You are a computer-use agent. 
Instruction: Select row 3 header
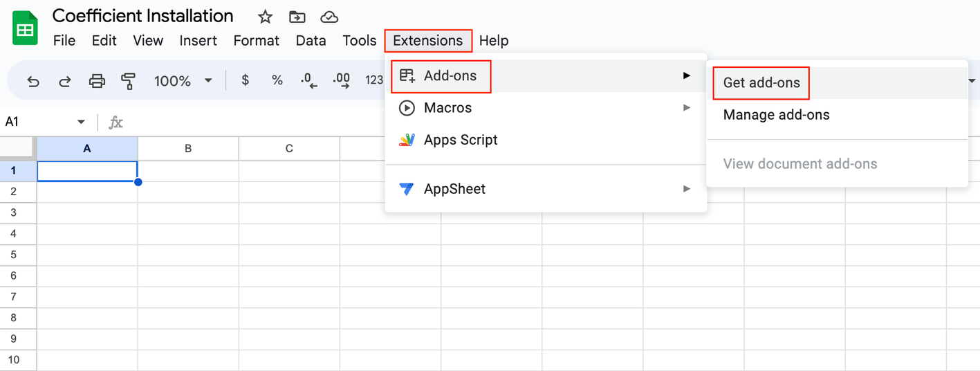18,213
